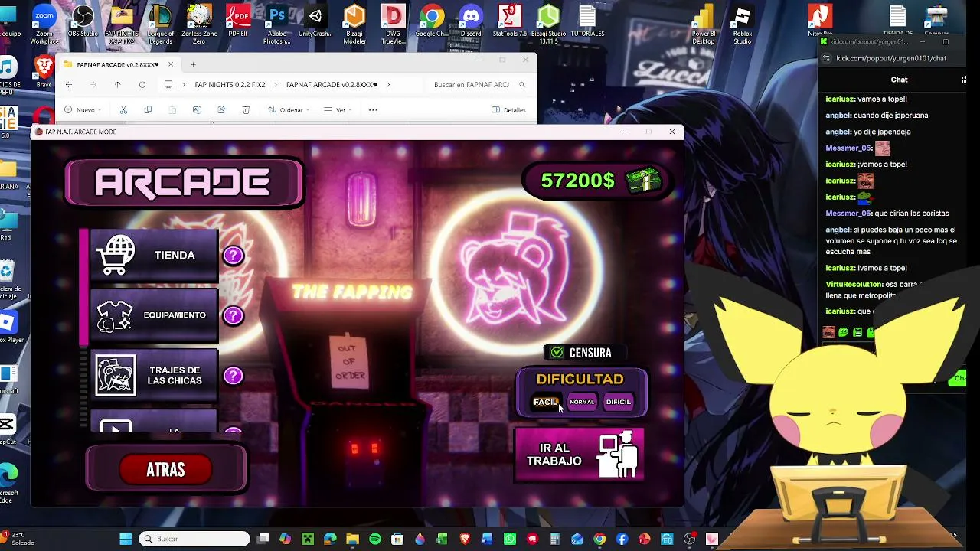Open the TUTORIALES desktop file
Screen dimensions: 980x551
tap(587, 21)
